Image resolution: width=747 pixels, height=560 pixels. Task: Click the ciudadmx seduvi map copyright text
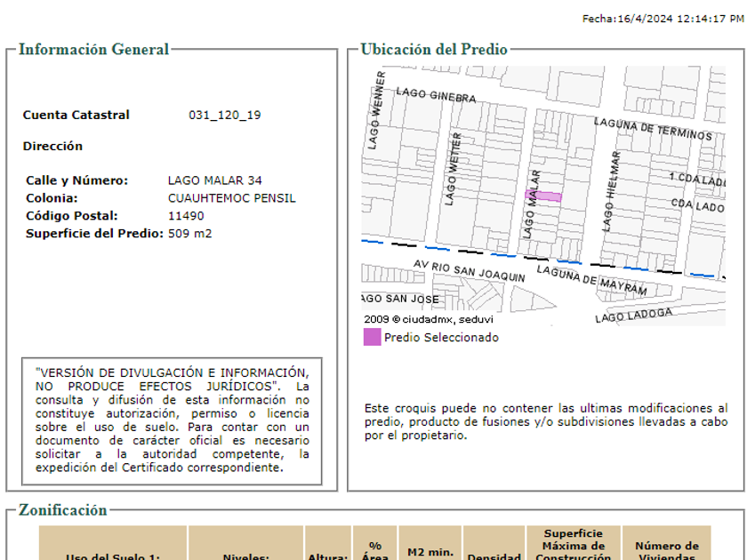coord(428,319)
